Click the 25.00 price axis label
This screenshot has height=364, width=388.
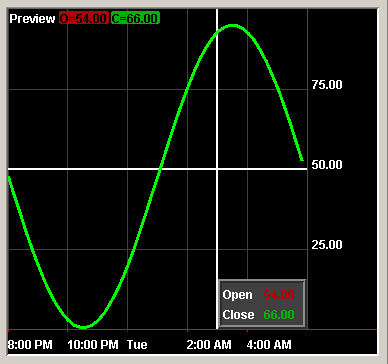(x=327, y=245)
